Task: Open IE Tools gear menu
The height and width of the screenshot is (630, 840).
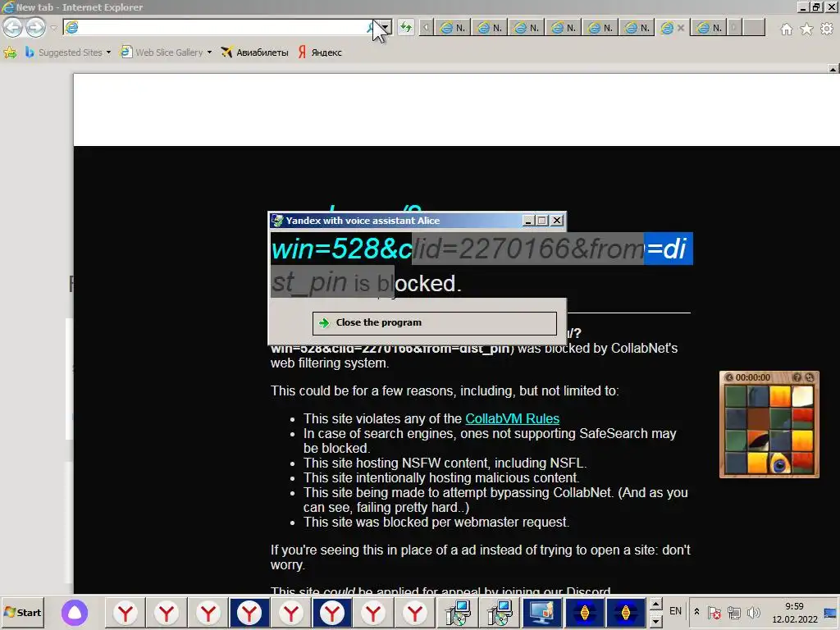Action: coord(827,29)
